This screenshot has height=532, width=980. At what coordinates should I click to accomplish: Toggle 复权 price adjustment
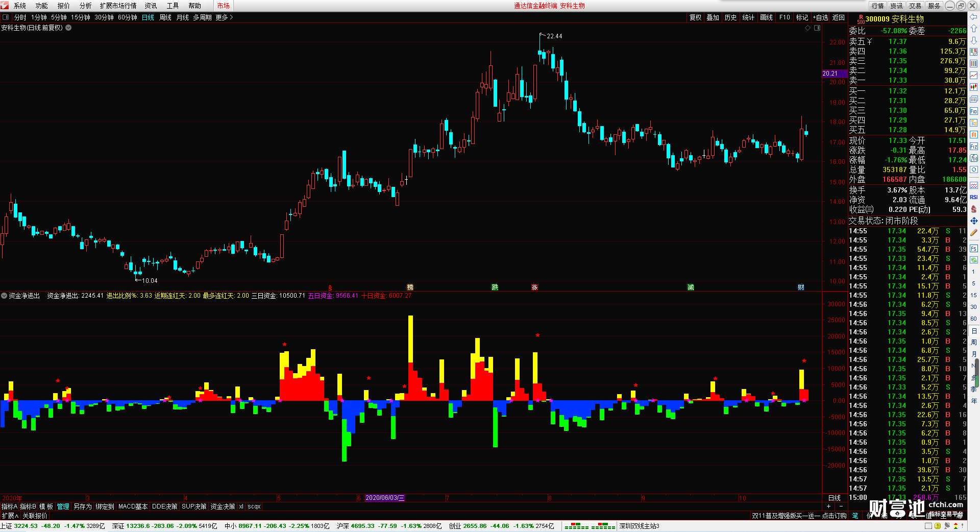coord(696,17)
